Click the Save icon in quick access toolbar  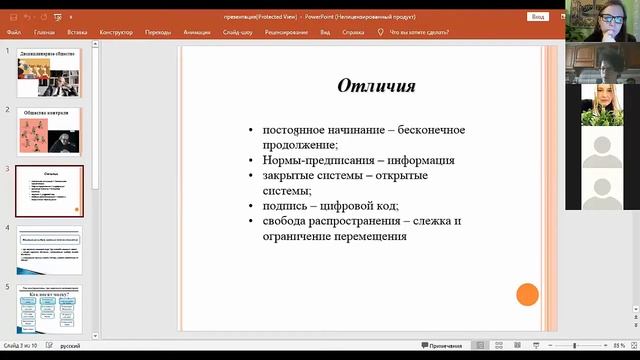click(x=13, y=17)
